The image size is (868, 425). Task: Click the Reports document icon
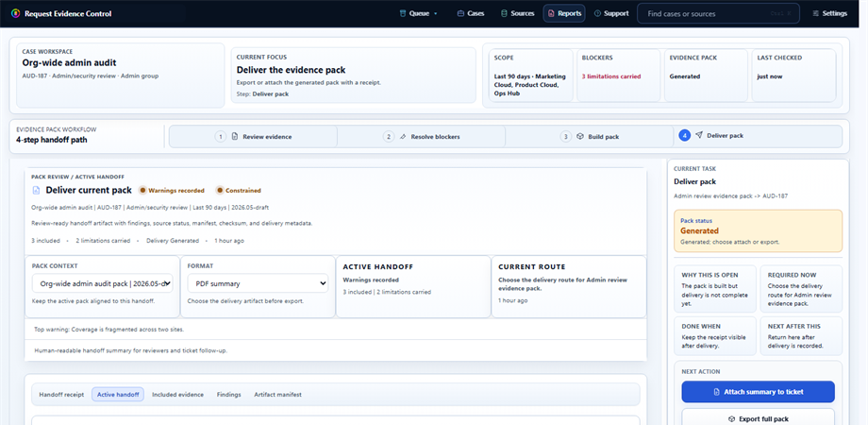(551, 13)
